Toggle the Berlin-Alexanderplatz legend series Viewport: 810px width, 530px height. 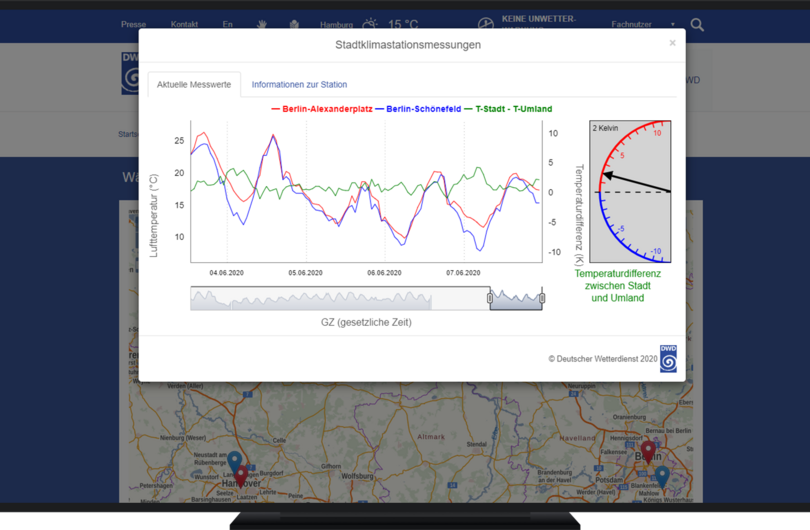[322, 109]
